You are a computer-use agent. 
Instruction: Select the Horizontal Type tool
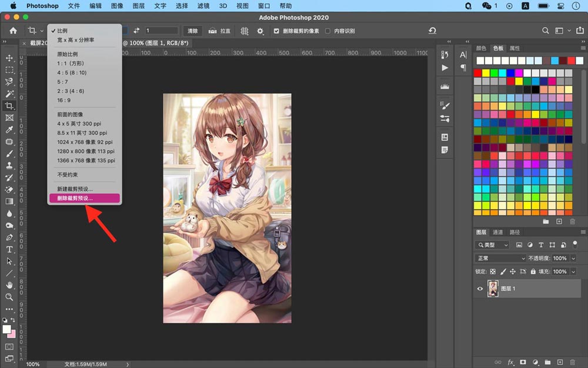pos(9,249)
